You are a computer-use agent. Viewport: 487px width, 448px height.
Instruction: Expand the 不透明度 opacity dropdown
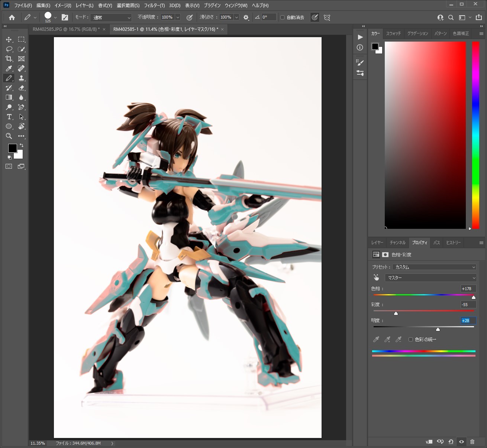pos(178,17)
